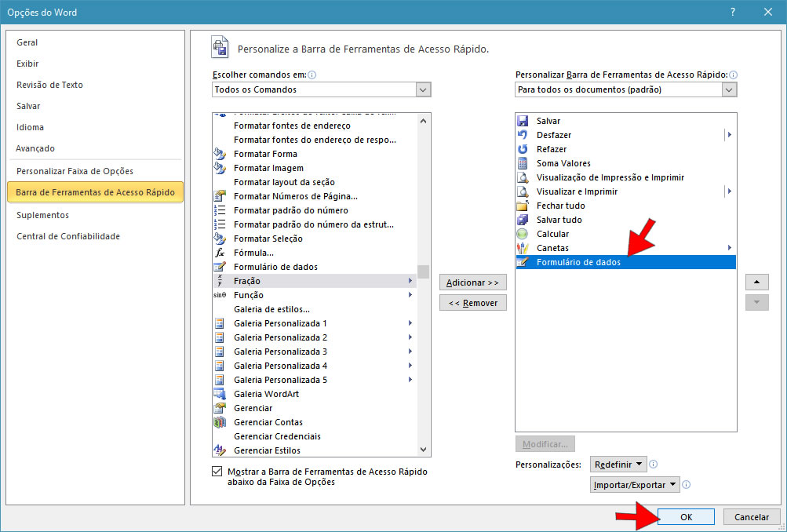Screen dimensions: 787x532
Task: Click the Formatar Forma icon
Action: pyautogui.click(x=220, y=154)
